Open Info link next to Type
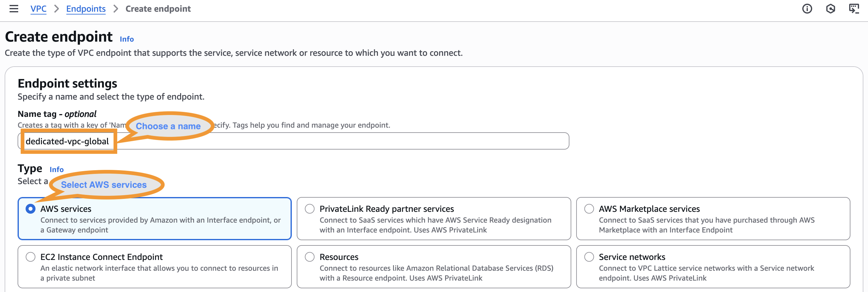This screenshot has height=292, width=868. pos(56,169)
